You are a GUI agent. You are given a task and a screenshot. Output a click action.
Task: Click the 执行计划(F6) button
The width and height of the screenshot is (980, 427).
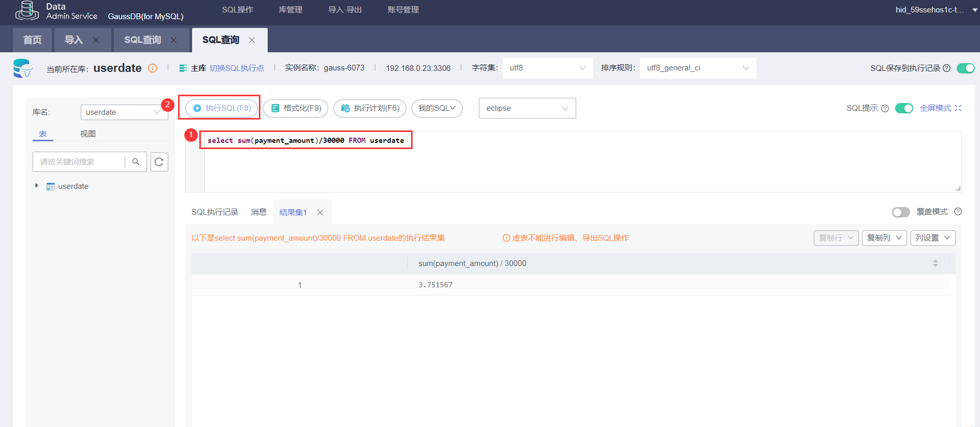370,108
